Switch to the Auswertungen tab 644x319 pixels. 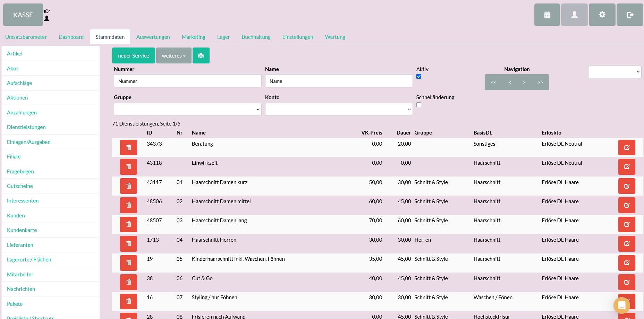pyautogui.click(x=153, y=37)
